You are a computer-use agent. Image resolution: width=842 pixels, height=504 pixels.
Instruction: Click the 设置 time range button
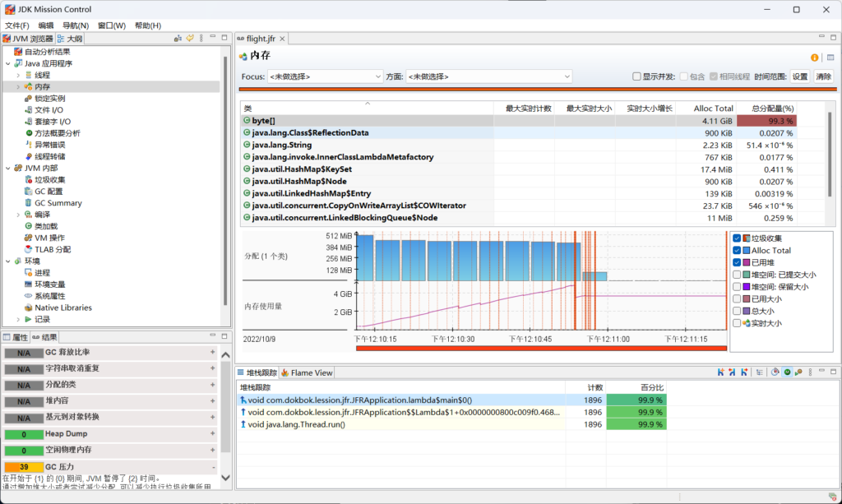799,76
